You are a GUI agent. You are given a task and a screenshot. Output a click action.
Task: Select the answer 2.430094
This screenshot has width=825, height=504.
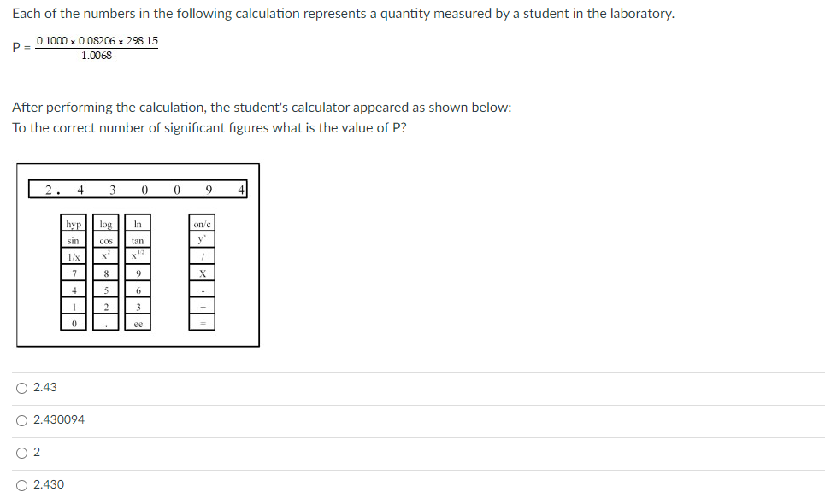[21, 419]
